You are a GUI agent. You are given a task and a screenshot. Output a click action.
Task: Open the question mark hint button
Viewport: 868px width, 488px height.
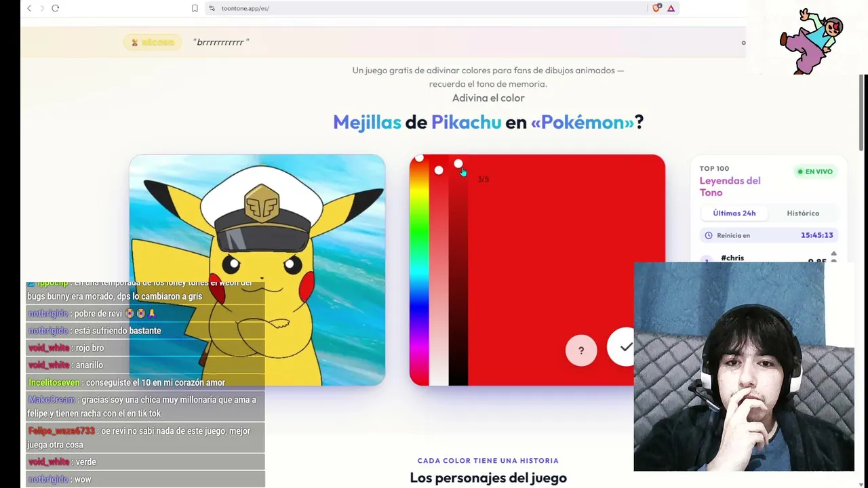pyautogui.click(x=581, y=350)
